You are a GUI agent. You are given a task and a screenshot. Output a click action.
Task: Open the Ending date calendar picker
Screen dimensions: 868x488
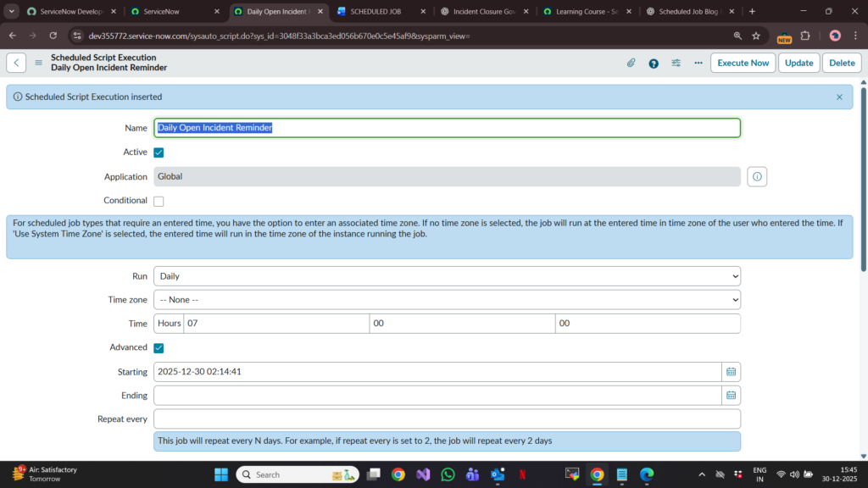[x=731, y=396]
